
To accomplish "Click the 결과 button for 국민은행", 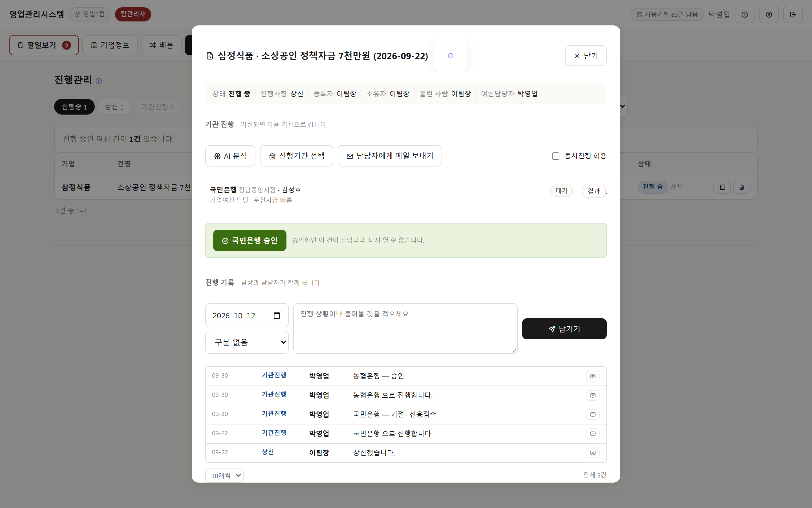I will [593, 191].
